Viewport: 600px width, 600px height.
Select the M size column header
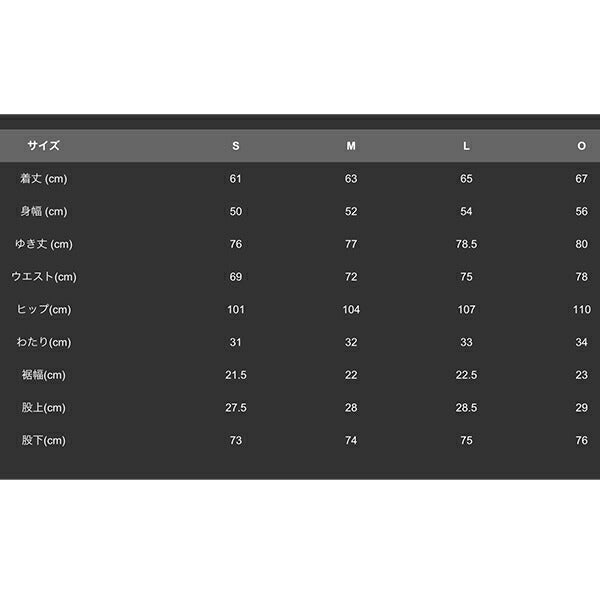(351, 146)
